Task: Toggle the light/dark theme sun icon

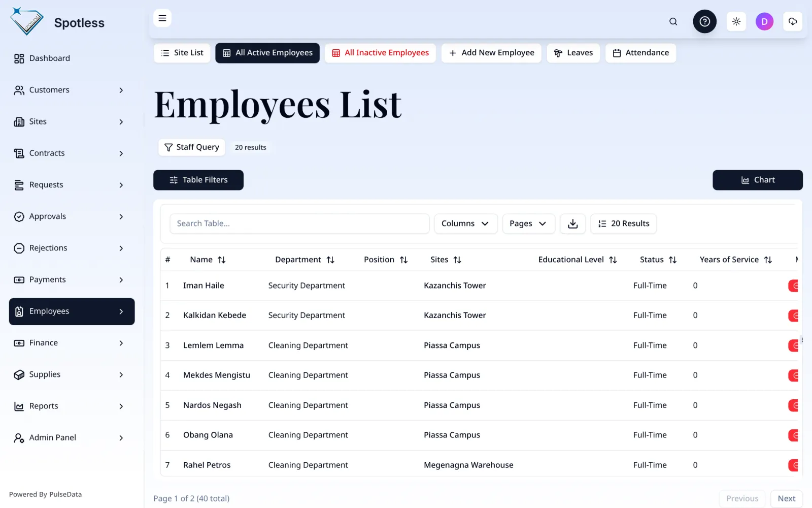Action: click(736, 21)
